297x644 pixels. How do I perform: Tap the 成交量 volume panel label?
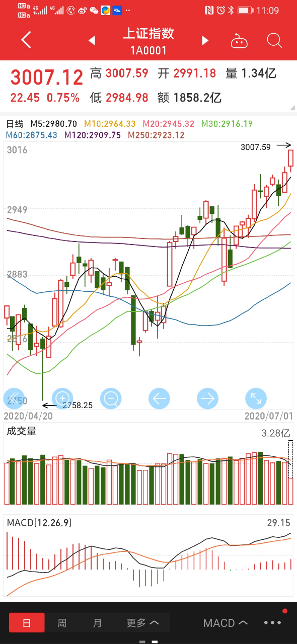click(x=21, y=431)
